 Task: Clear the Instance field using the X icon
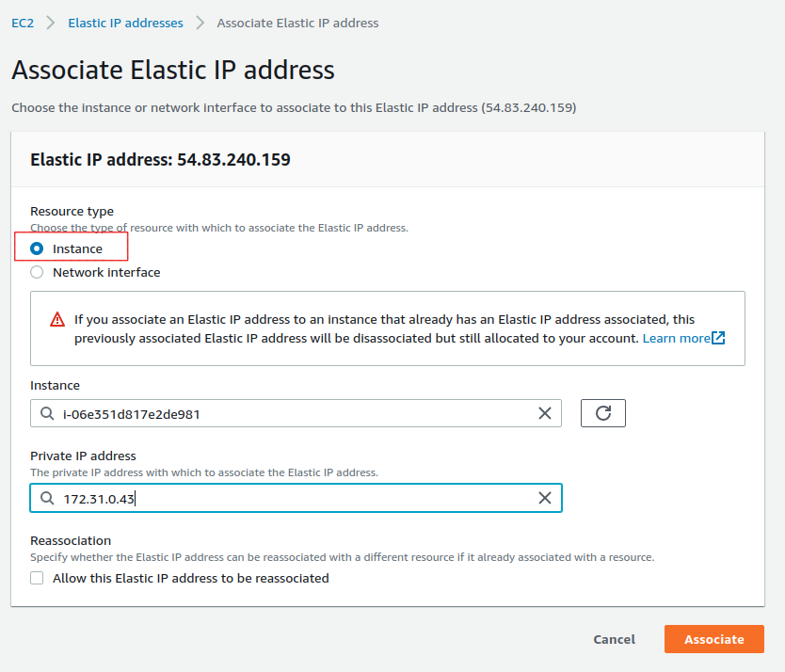[544, 412]
